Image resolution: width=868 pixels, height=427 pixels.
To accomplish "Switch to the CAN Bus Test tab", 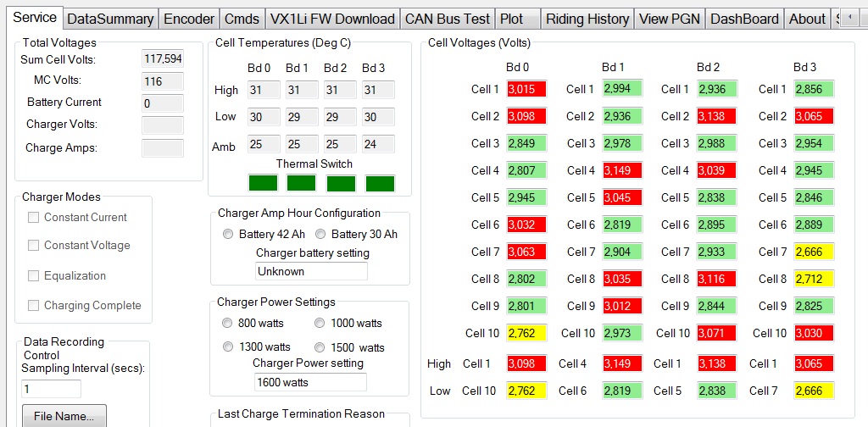I will pos(447,19).
